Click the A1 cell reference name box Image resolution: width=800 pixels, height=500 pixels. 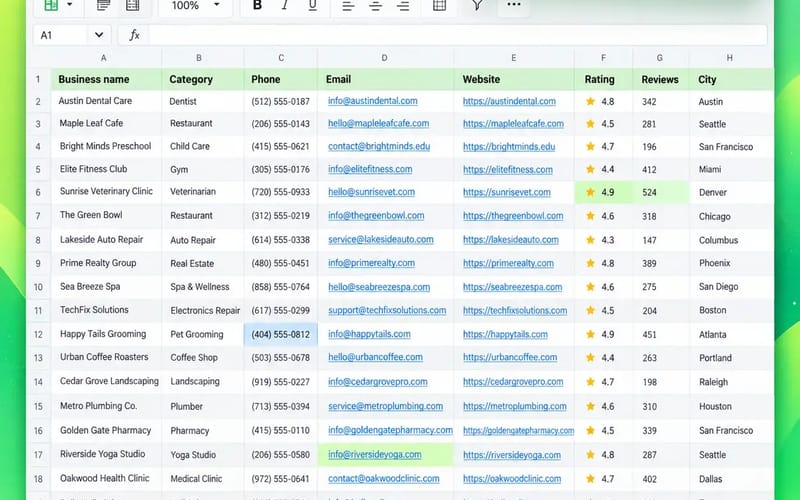tap(61, 35)
